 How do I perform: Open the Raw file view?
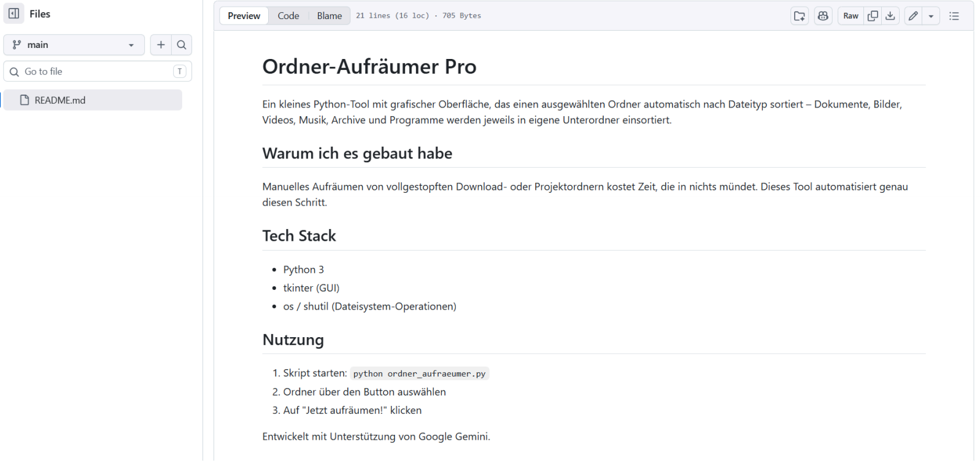[851, 16]
